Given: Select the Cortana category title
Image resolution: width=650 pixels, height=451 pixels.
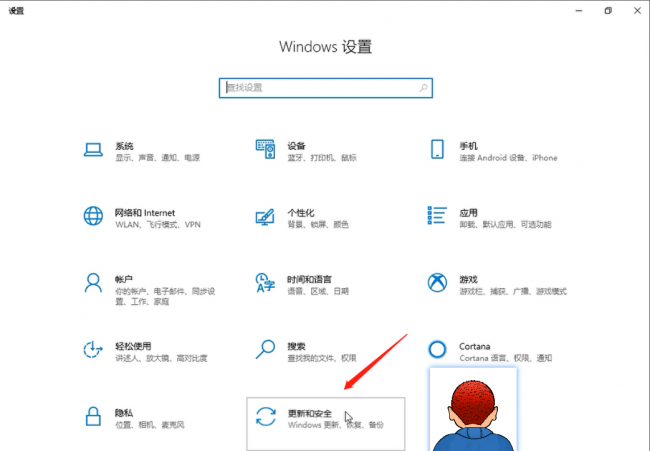Looking at the screenshot, I should [x=475, y=346].
